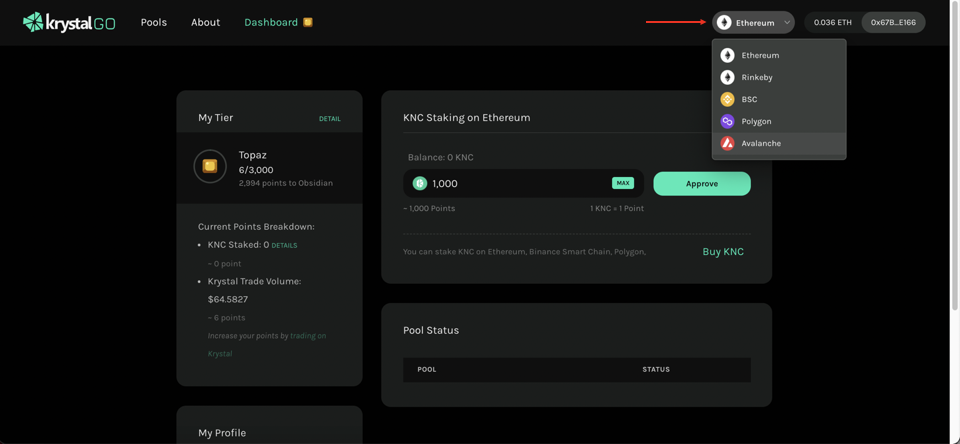Go to the Dashboard tab
The width and height of the screenshot is (960, 444).
tap(271, 22)
